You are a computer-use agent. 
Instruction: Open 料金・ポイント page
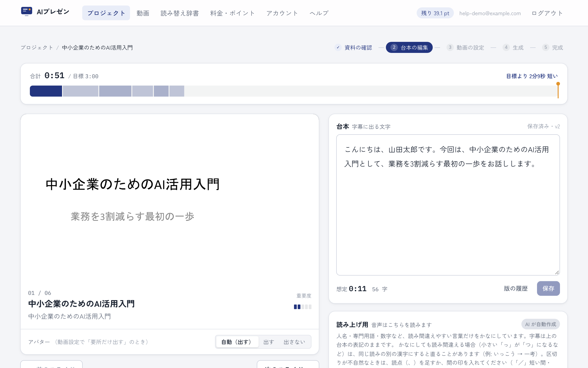(x=232, y=13)
